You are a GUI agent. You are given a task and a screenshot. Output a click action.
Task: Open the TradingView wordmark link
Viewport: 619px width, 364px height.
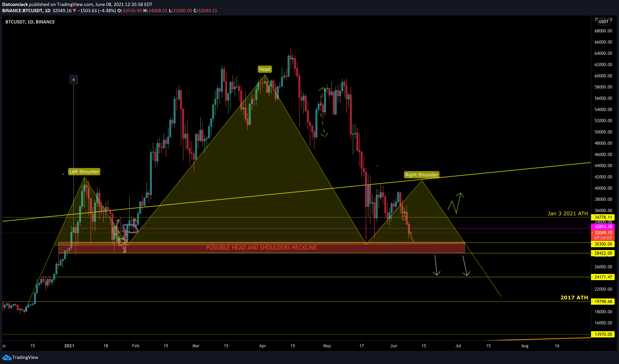[25, 357]
